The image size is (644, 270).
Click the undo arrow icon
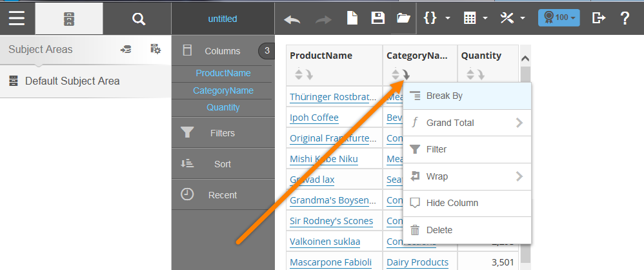point(292,19)
